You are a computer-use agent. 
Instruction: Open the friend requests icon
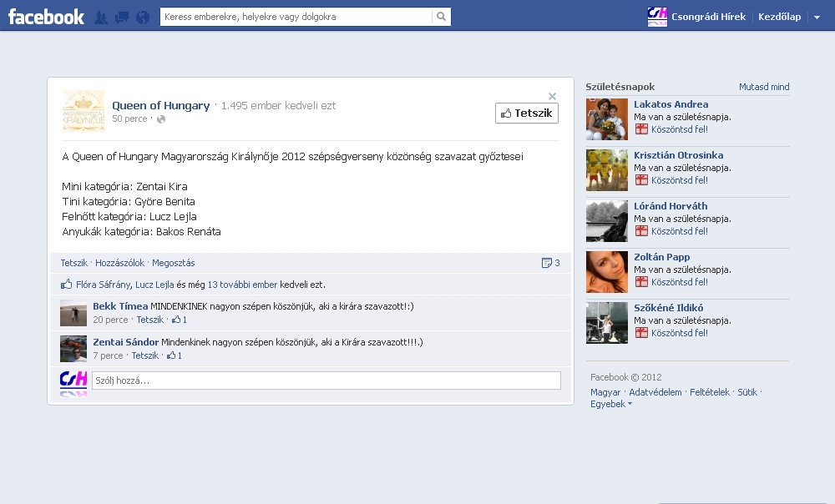click(101, 18)
